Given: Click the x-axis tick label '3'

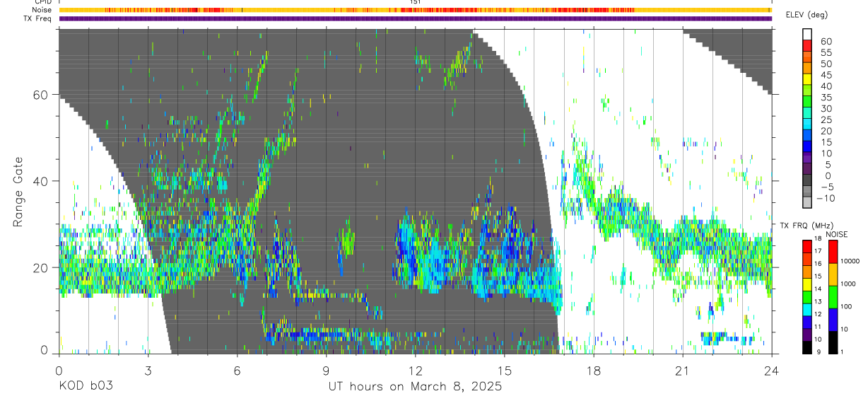Looking at the screenshot, I should pos(148,370).
